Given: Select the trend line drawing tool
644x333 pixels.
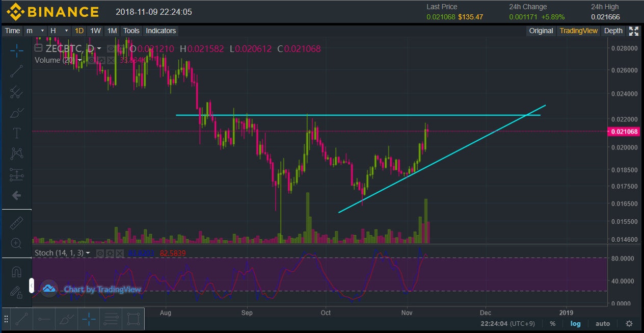Looking at the screenshot, I should (17, 71).
